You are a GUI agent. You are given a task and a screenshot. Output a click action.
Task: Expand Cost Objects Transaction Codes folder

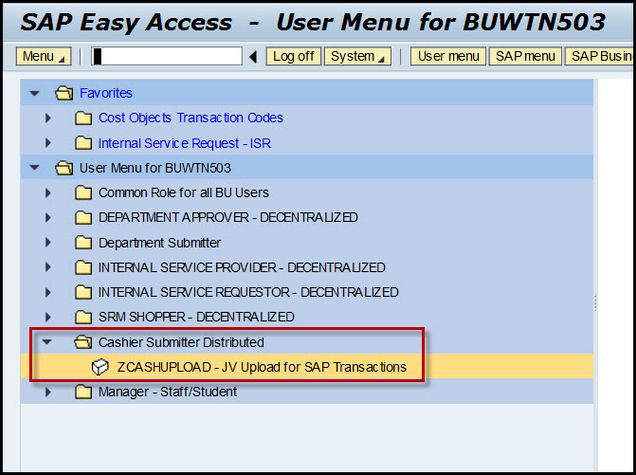pyautogui.click(x=48, y=118)
